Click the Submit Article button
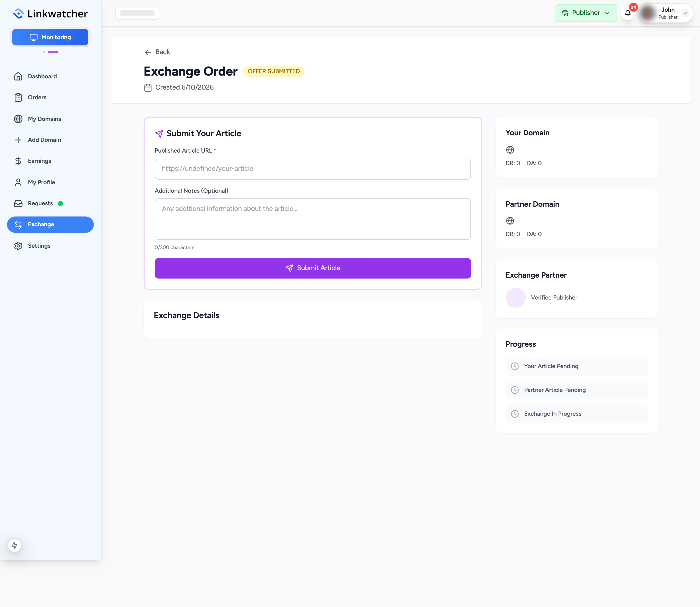Screen dimensions: 700x607 312,268
